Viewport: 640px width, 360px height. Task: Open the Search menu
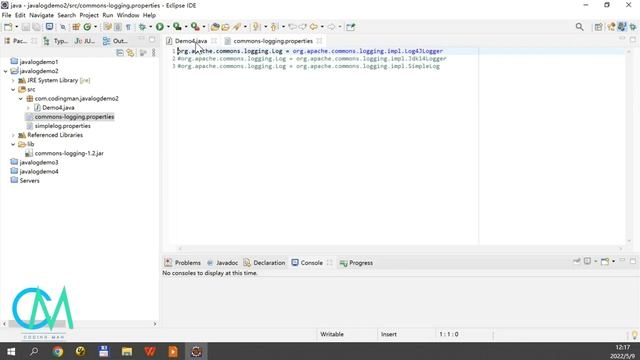[x=67, y=15]
